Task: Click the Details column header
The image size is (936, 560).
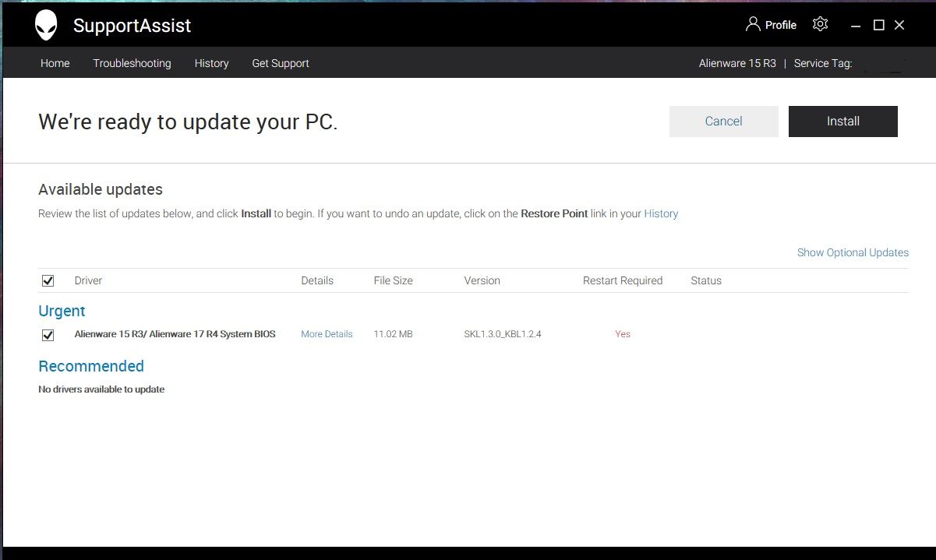Action: pyautogui.click(x=317, y=280)
